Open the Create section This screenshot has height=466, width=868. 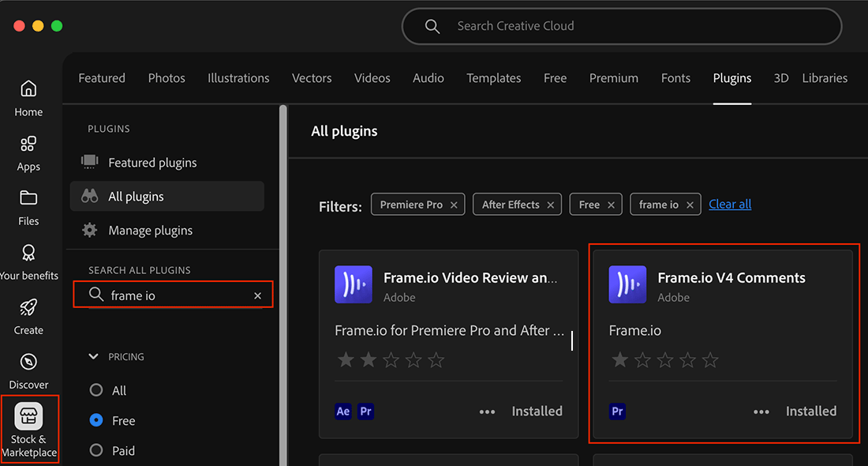pos(28,317)
